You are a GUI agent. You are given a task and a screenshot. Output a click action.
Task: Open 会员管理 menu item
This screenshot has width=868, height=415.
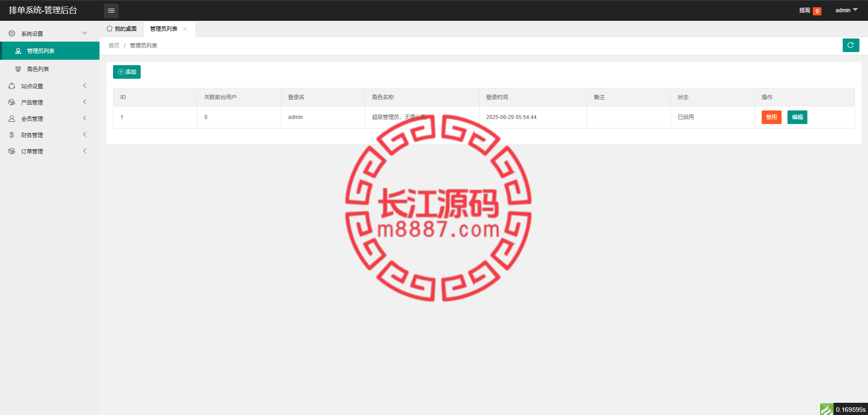click(50, 119)
